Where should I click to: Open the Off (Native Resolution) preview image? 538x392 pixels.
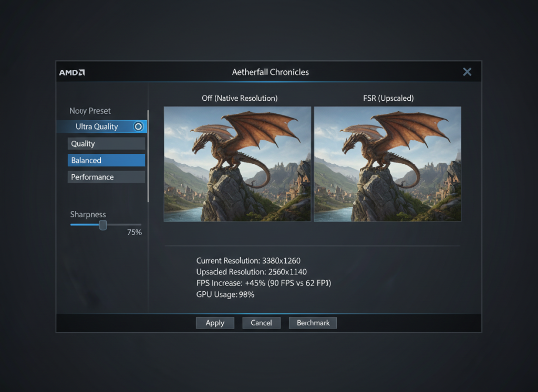coord(237,164)
